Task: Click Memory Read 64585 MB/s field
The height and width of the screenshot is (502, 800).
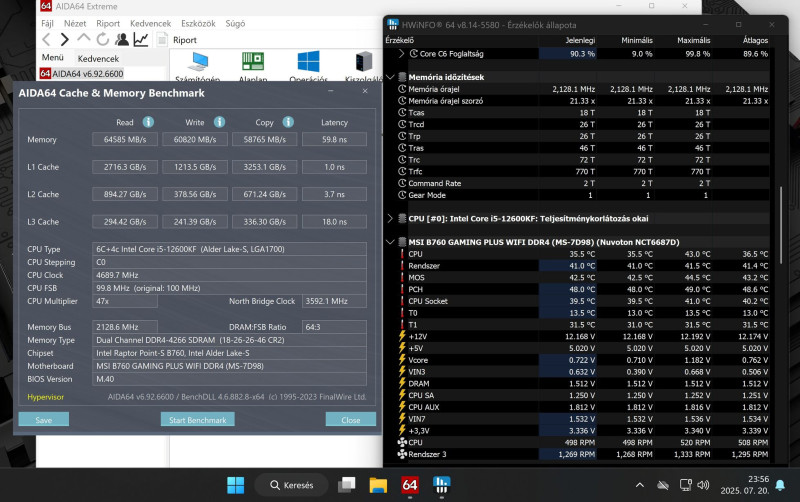Action: pyautogui.click(x=125, y=139)
